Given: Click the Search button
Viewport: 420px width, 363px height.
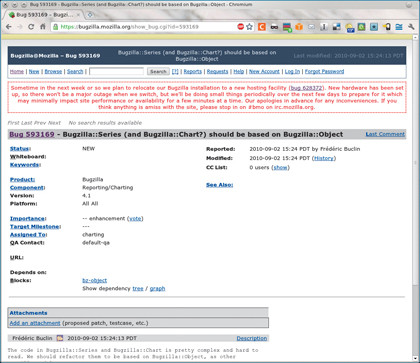Looking at the screenshot, I should tap(158, 71).
